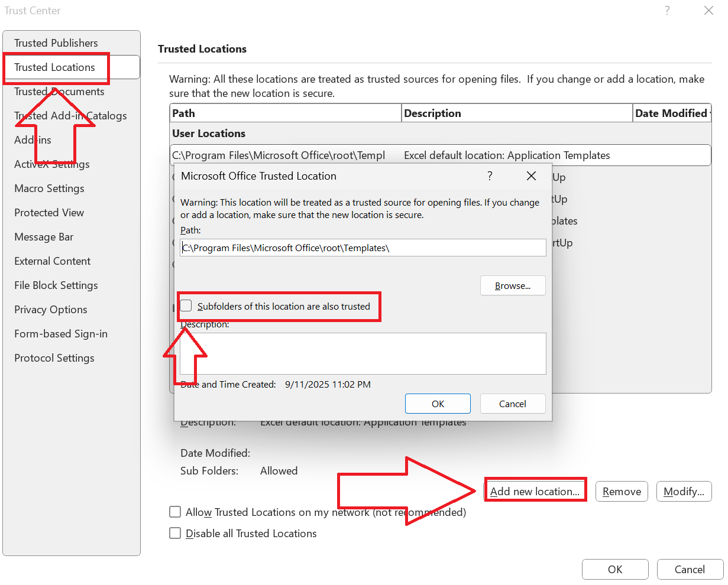
Task: Click inside the Description text box
Action: pos(363,353)
